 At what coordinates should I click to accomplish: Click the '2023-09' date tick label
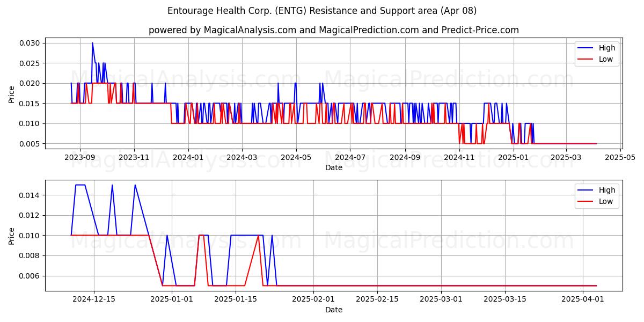80,157
